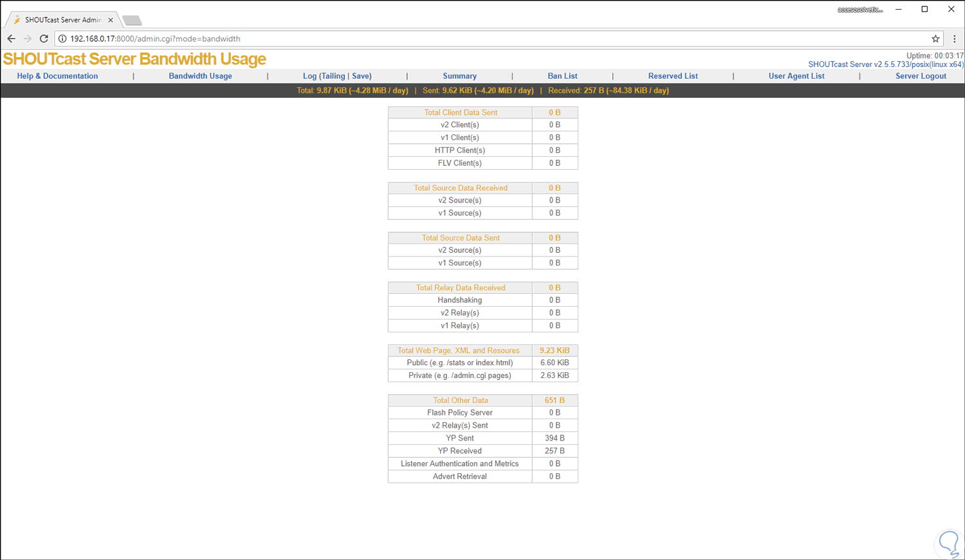
Task: Click the YP Sent row label
Action: [x=460, y=438]
